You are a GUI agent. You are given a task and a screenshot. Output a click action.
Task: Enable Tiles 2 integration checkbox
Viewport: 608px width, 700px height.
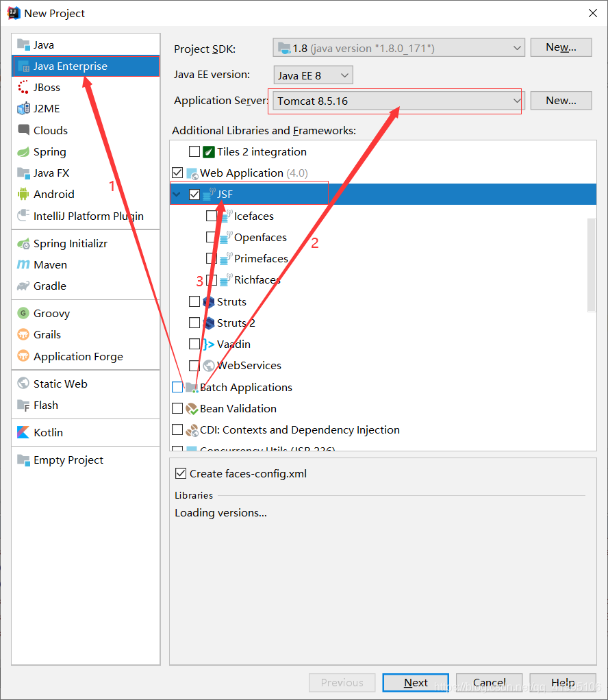pyautogui.click(x=194, y=151)
